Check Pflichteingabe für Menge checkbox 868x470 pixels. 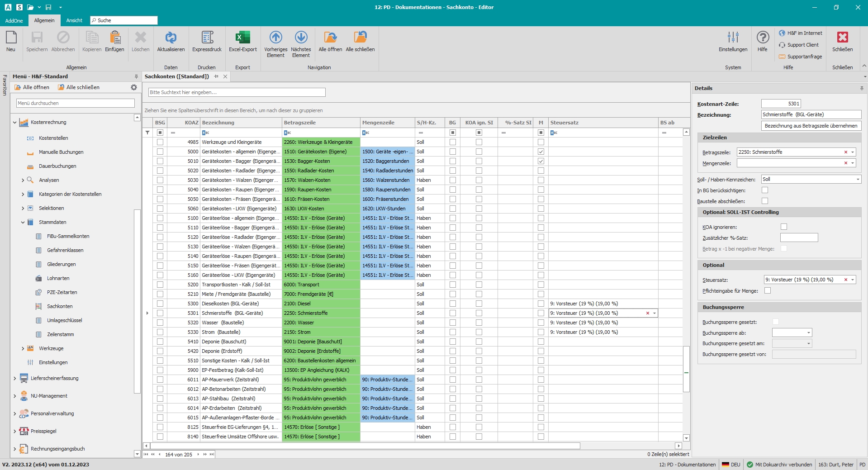pyautogui.click(x=768, y=291)
